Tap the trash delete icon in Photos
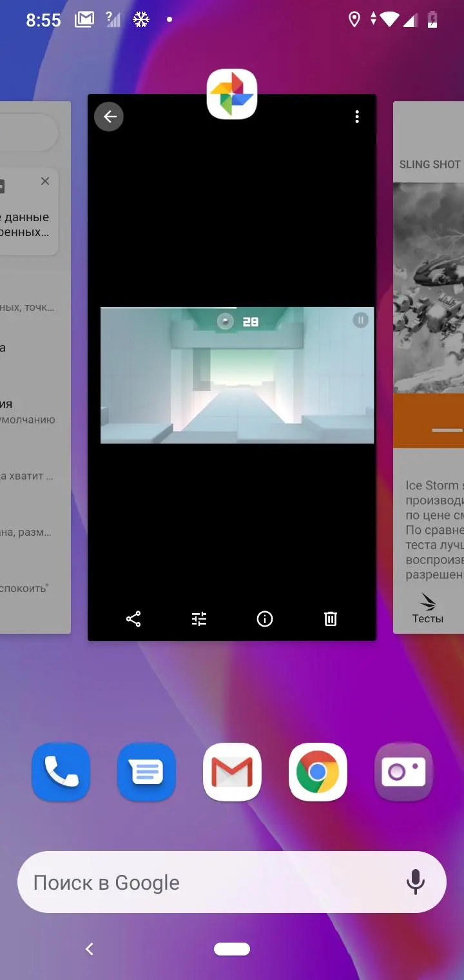 tap(330, 619)
